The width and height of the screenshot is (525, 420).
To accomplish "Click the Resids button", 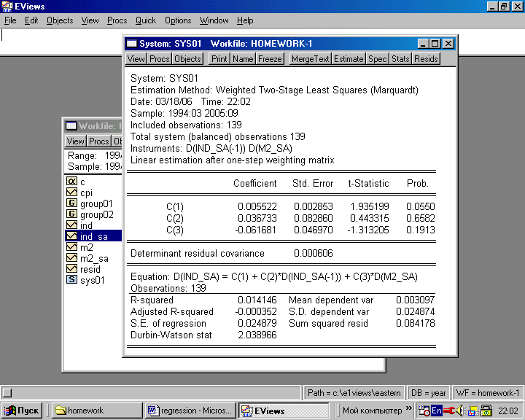I will point(426,59).
